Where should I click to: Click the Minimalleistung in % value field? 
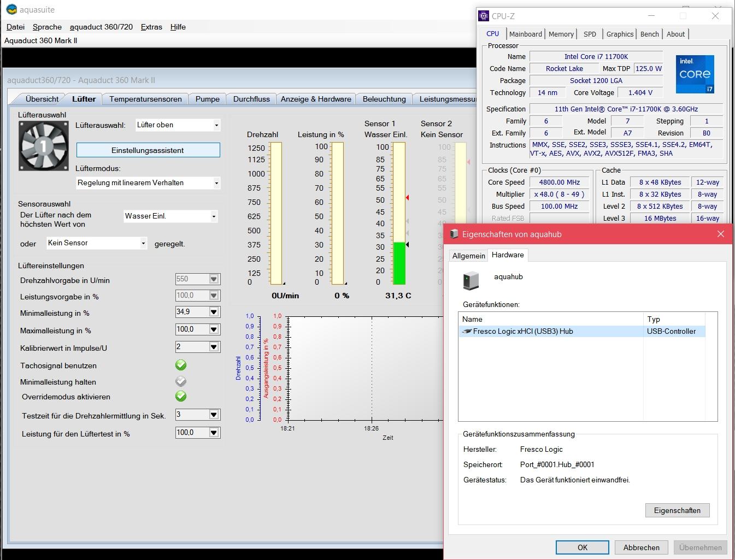[192, 312]
